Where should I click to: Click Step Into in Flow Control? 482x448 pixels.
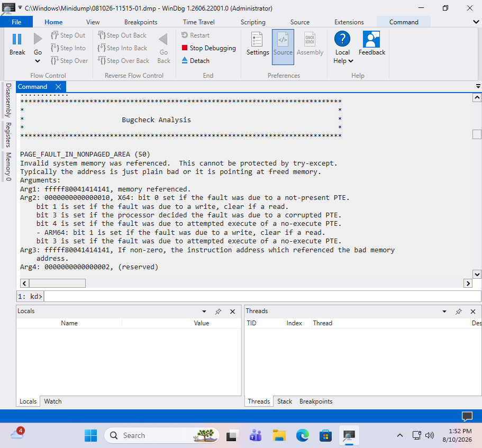68,48
